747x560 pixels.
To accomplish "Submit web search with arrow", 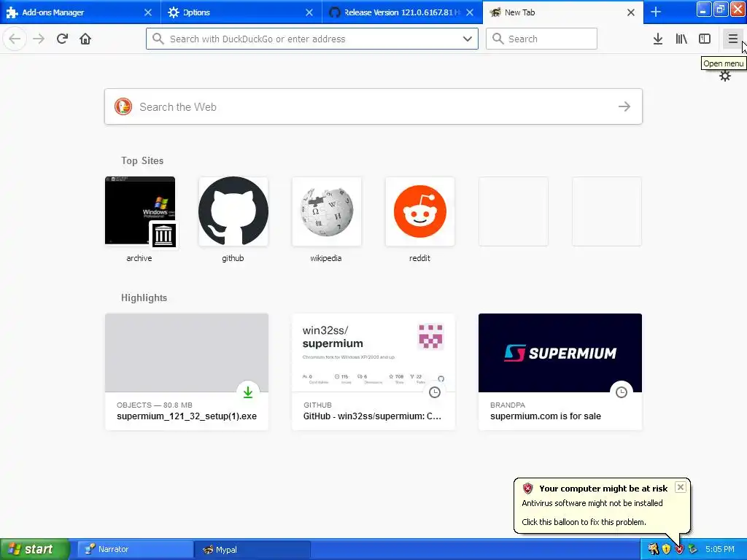I will (624, 106).
